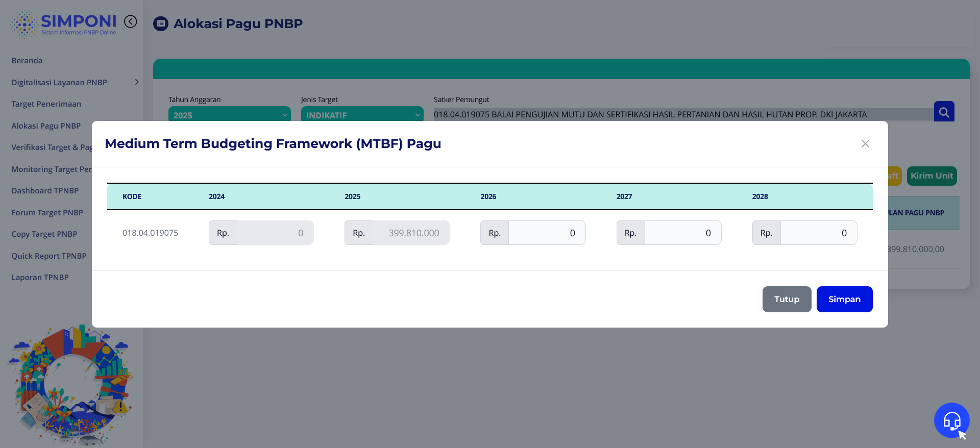Click the Kirim Unit button
Screen dimensions: 980x448
tap(932, 176)
